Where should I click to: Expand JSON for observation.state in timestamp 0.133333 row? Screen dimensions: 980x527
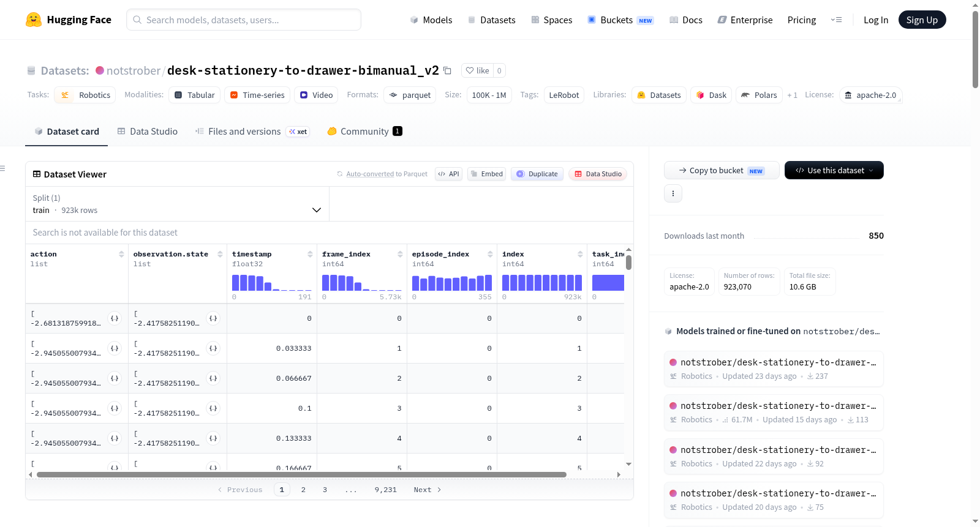tap(213, 438)
